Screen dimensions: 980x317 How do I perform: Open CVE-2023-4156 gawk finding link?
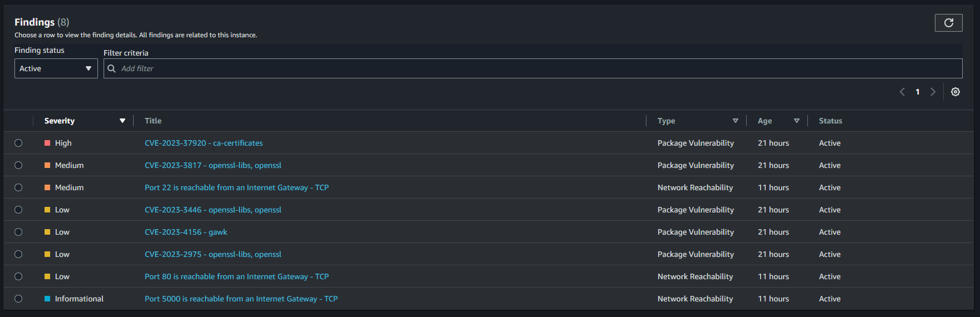click(186, 232)
